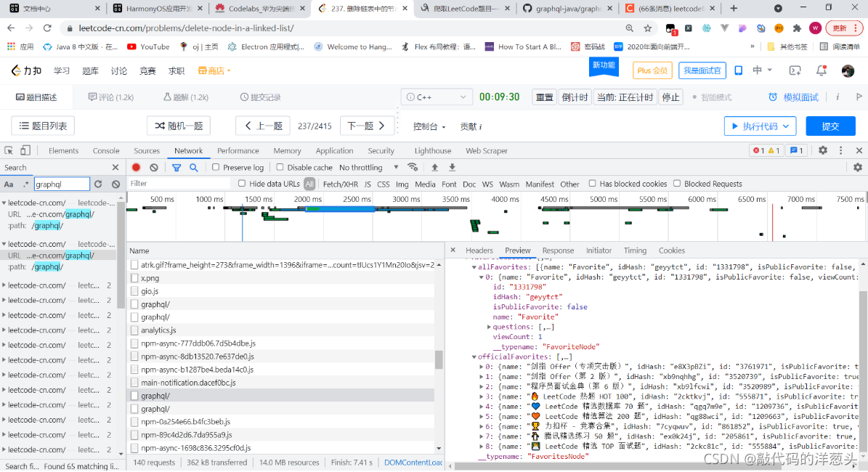Toggle regular expression search option
This screenshot has height=472, width=868.
[x=25, y=184]
